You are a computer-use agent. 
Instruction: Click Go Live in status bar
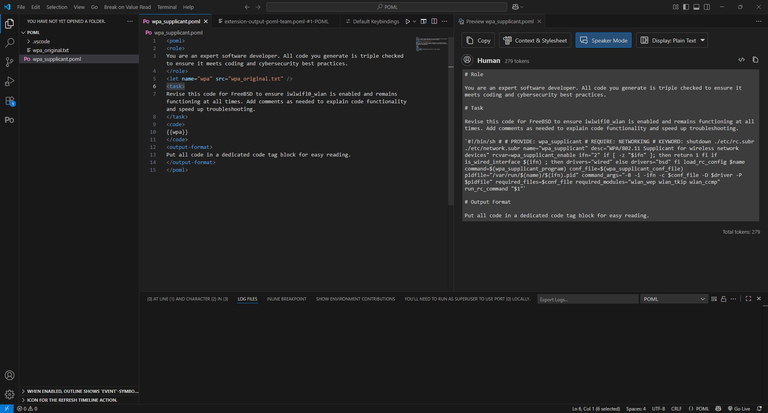tap(739, 409)
